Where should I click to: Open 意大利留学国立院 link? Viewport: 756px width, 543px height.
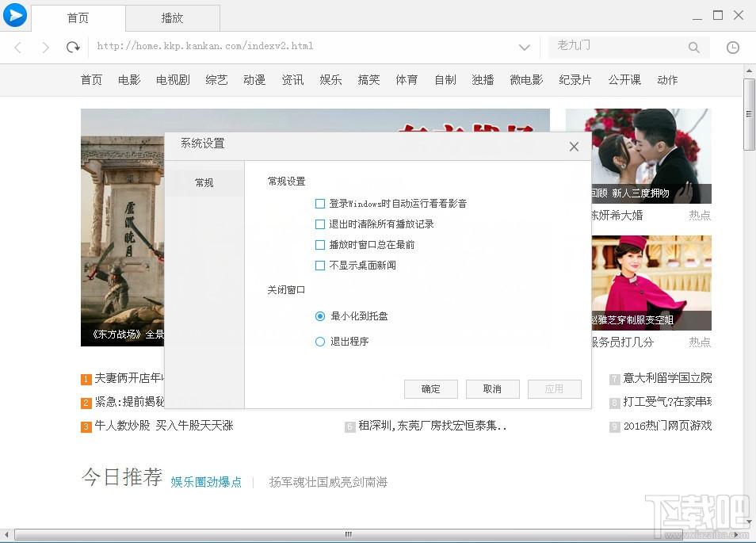click(x=667, y=378)
